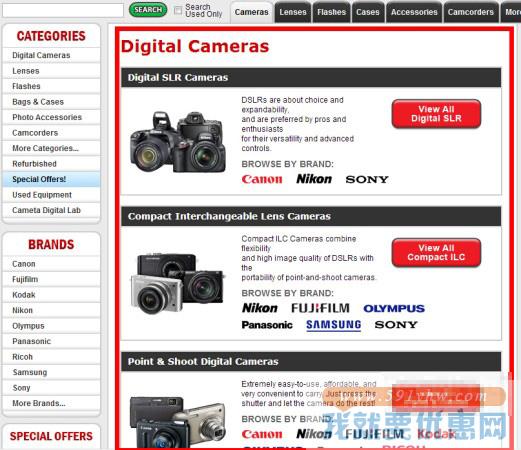The height and width of the screenshot is (450, 521).
Task: Select Sony logo under Compact ILC
Action: [x=396, y=325]
